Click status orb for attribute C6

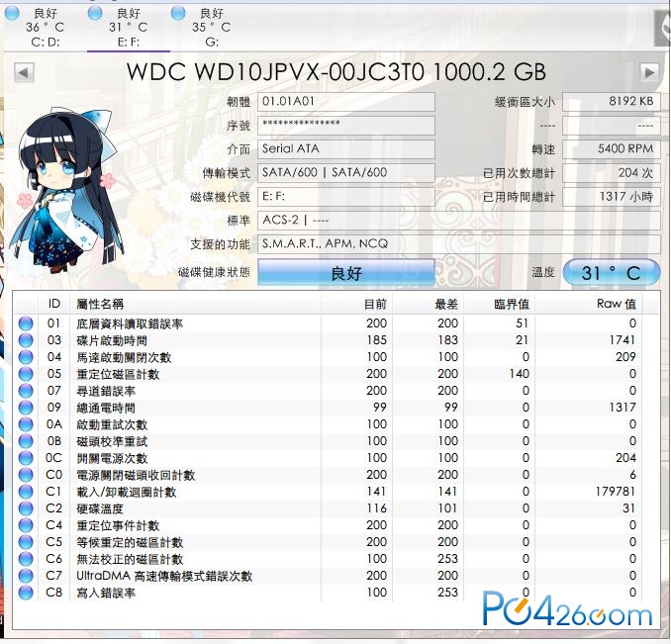coord(26,559)
